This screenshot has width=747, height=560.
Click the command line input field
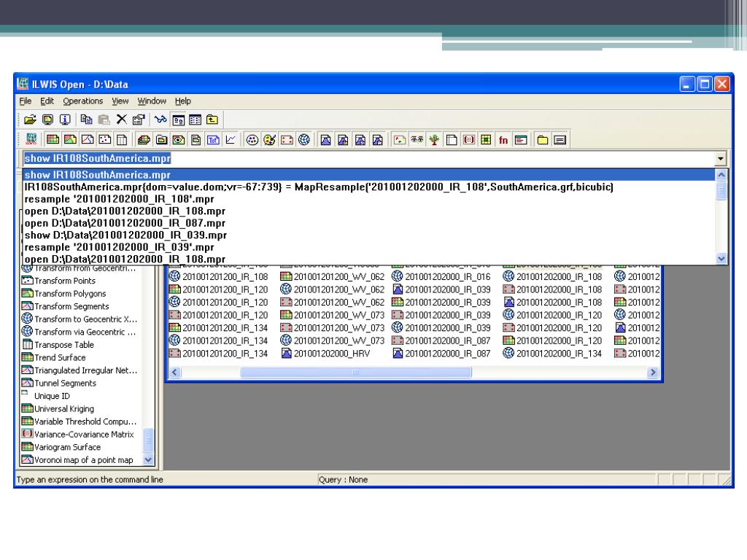(x=365, y=157)
